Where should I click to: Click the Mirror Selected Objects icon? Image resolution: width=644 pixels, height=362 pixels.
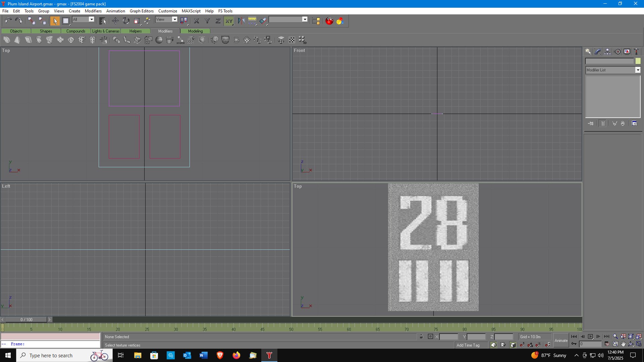241,21
